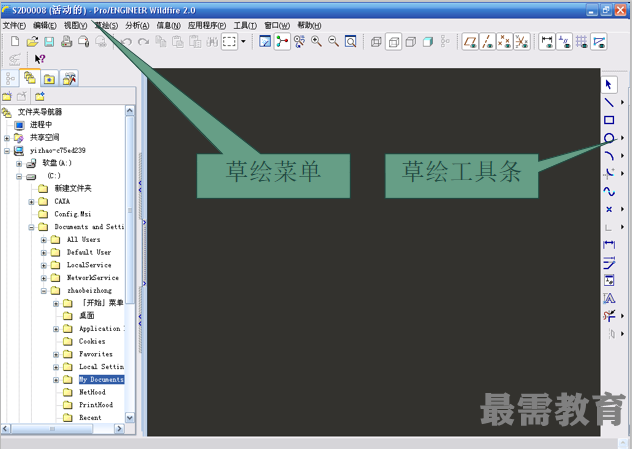Click the Refit zoom icon
The width and height of the screenshot is (632, 449).
pos(351,42)
